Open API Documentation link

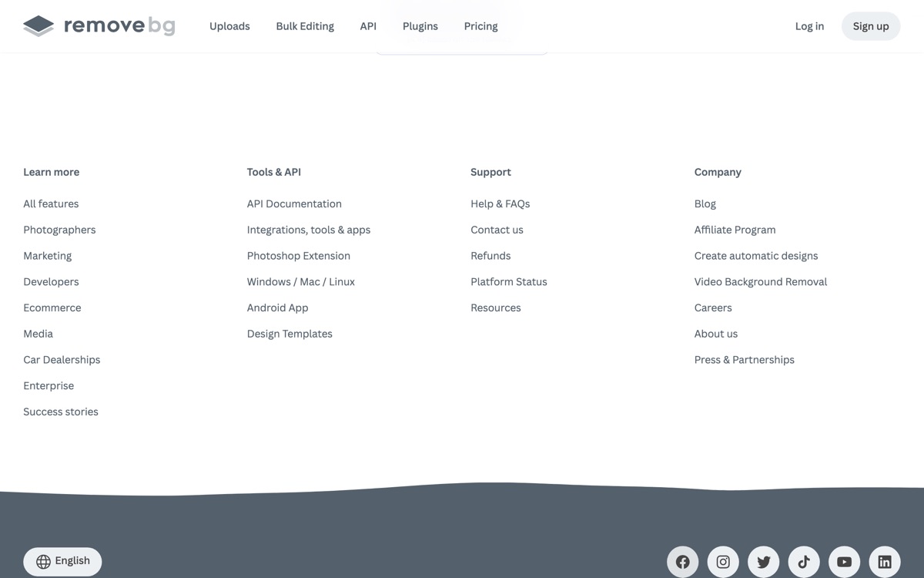[294, 203]
